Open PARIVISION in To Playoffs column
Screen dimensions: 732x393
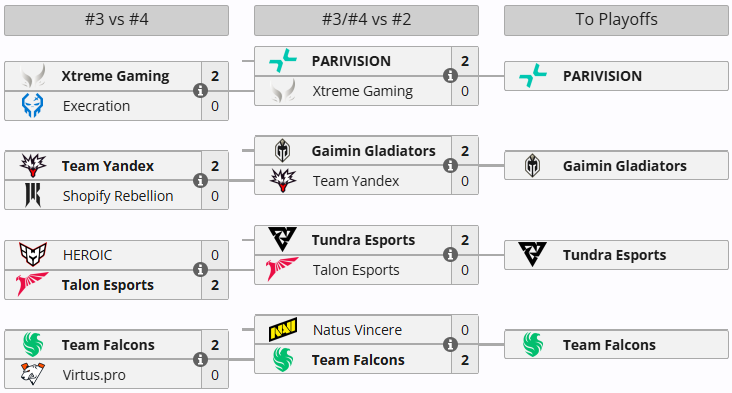pyautogui.click(x=616, y=76)
